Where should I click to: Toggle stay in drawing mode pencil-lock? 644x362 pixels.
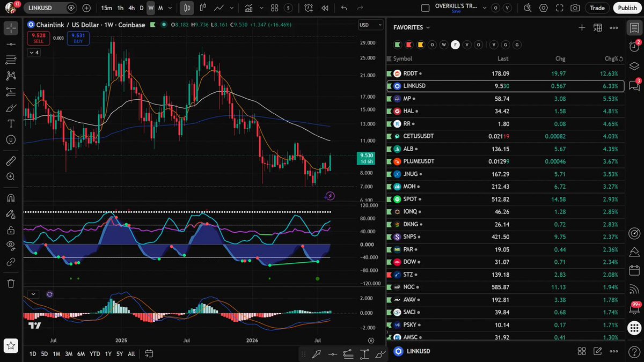(11, 214)
